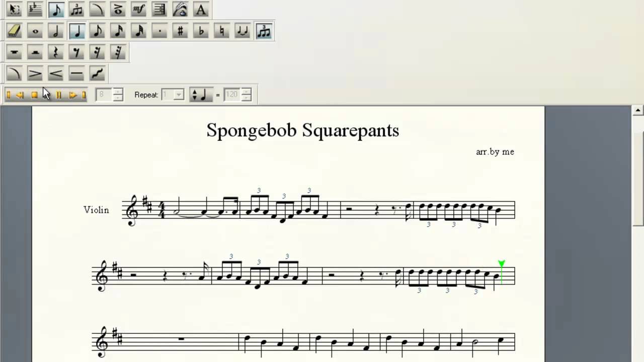Select the Text tool A

[200, 10]
